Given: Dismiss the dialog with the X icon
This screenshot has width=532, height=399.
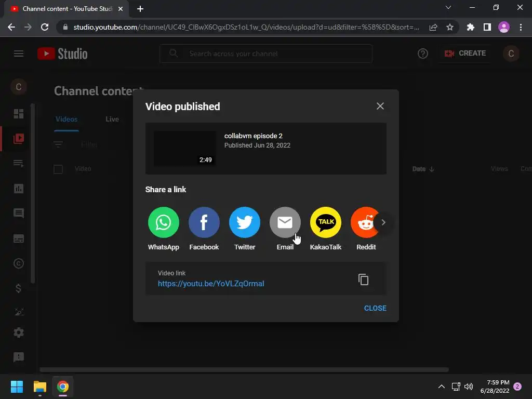Looking at the screenshot, I should [x=380, y=106].
